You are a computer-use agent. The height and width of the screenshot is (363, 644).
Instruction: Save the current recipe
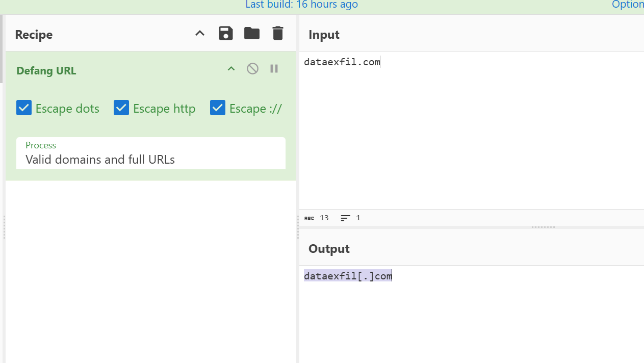pyautogui.click(x=226, y=34)
